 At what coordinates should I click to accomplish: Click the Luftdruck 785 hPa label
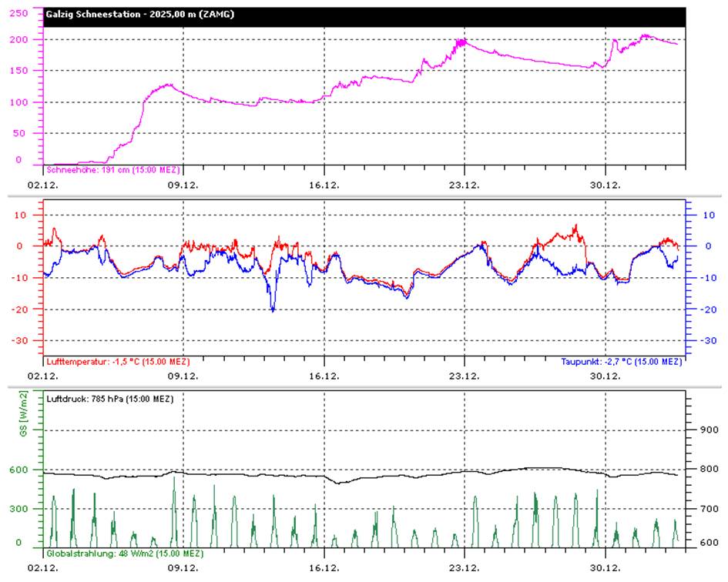click(x=109, y=399)
